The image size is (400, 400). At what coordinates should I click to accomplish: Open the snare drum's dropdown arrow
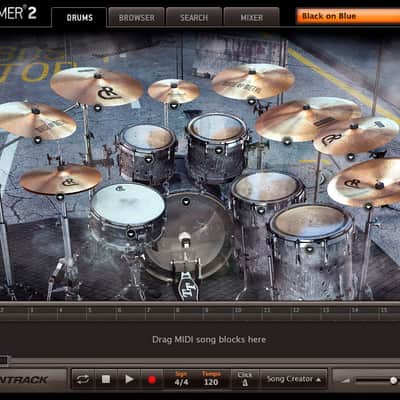[131, 234]
